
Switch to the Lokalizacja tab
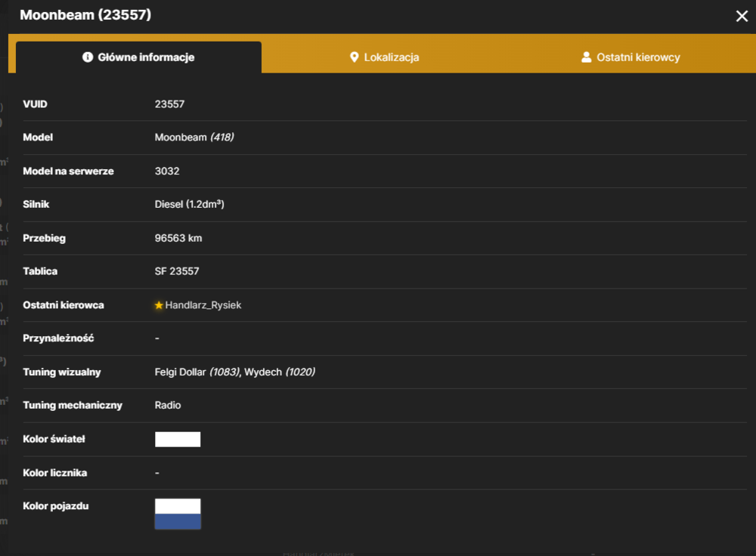point(384,57)
